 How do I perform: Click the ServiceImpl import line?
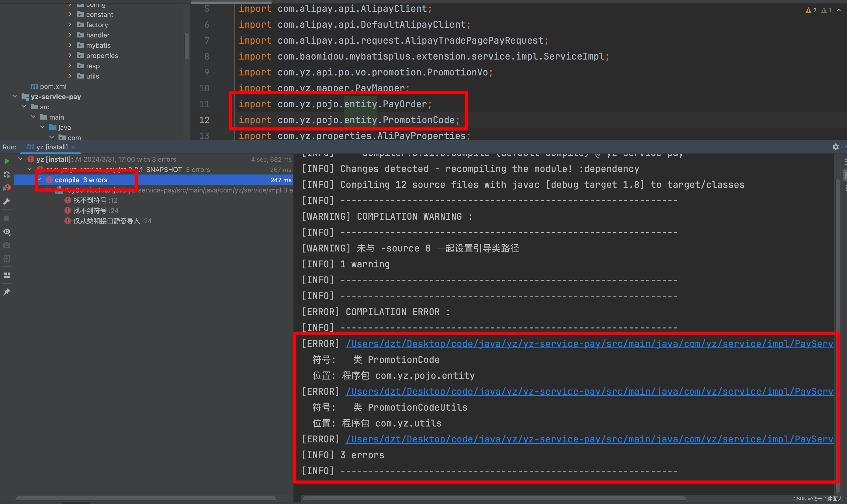(424, 56)
